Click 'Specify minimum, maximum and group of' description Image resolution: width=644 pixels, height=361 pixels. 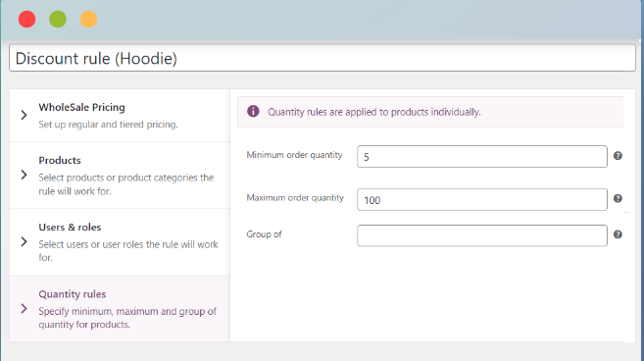pyautogui.click(x=127, y=318)
